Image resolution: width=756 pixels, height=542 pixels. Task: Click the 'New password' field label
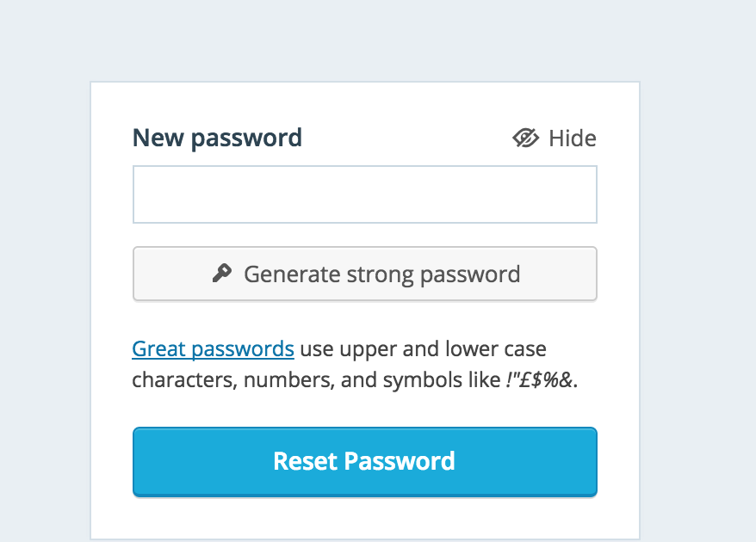point(218,139)
